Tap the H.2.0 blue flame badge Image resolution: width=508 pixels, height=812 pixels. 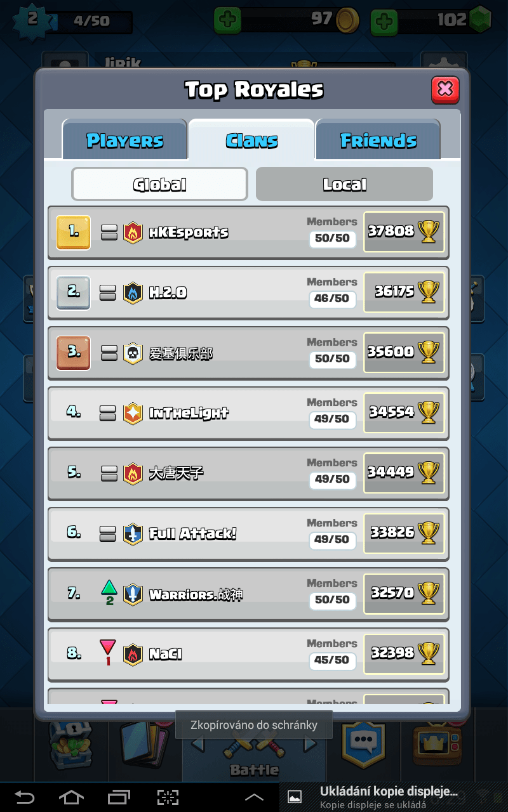[133, 293]
